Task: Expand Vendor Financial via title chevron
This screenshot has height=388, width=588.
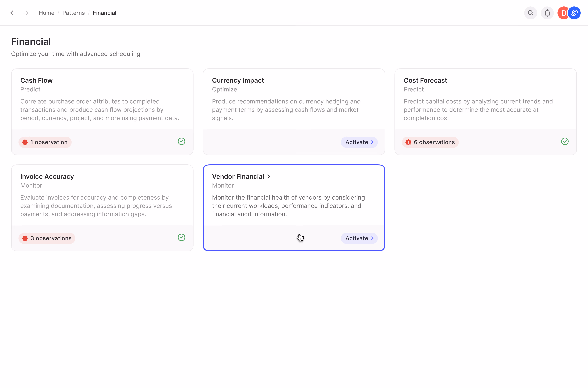Action: [269, 176]
